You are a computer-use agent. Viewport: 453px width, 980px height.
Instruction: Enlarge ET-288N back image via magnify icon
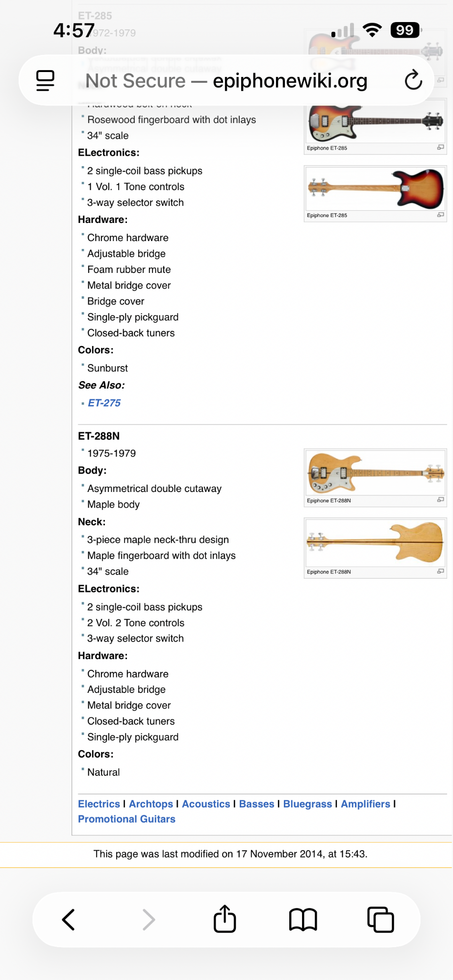coord(441,571)
